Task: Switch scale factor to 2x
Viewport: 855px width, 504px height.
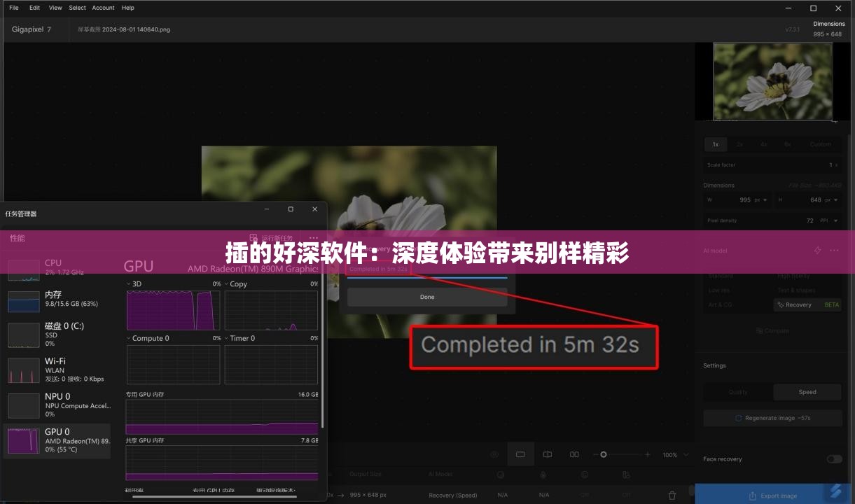Action: click(x=739, y=144)
